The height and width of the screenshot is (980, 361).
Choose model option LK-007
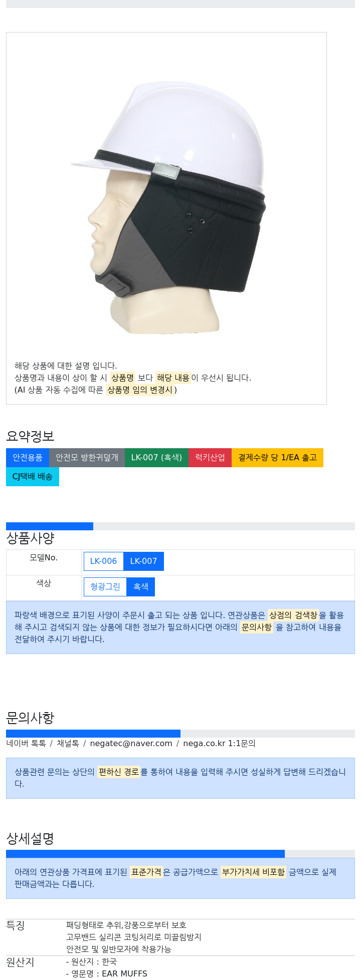[143, 561]
